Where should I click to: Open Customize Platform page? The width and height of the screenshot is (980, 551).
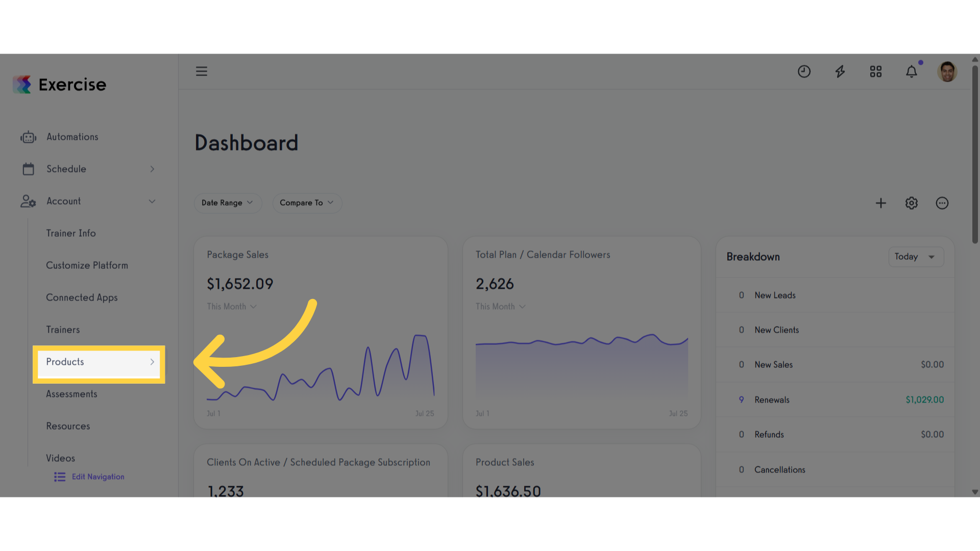click(x=87, y=265)
